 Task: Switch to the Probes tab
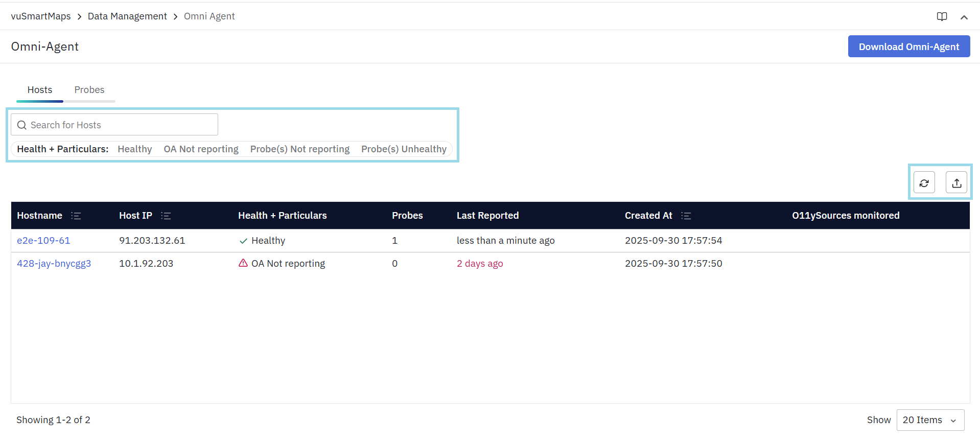click(89, 90)
